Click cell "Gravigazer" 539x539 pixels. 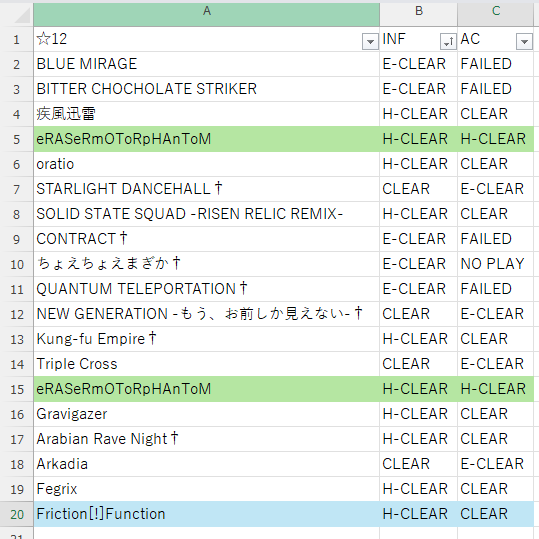tap(207, 414)
